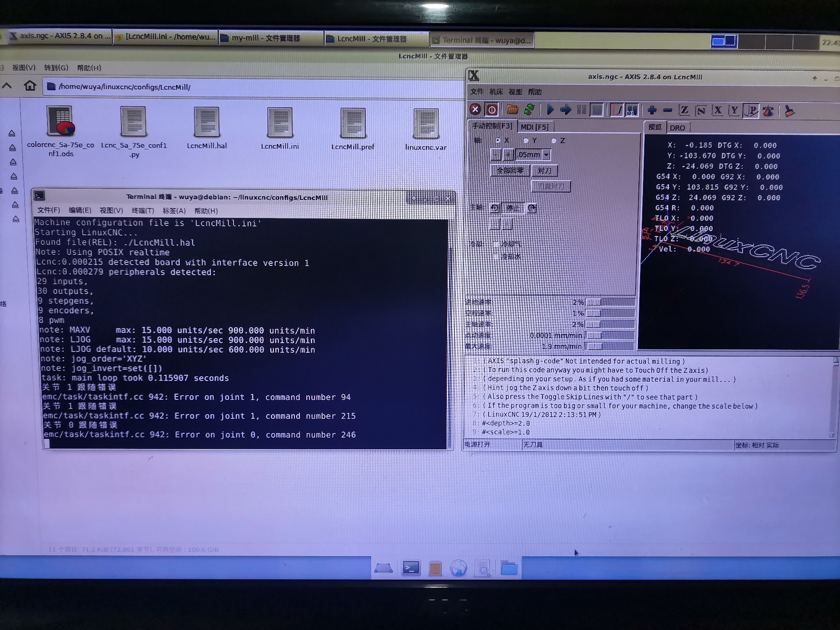Open 机床 menu in AXIS
Image resolution: width=840 pixels, height=630 pixels.
496,92
